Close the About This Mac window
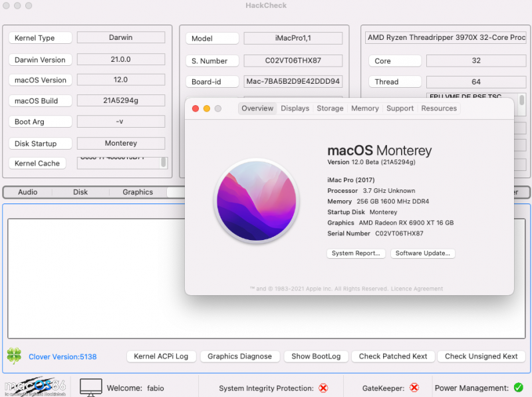This screenshot has width=532, height=397. [196, 108]
